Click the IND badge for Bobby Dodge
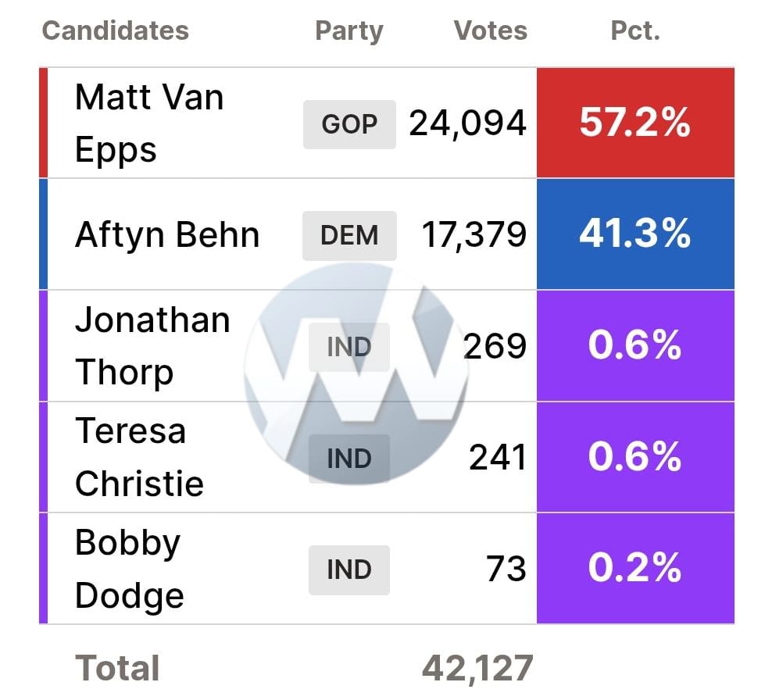The image size is (765, 700). coord(349,570)
